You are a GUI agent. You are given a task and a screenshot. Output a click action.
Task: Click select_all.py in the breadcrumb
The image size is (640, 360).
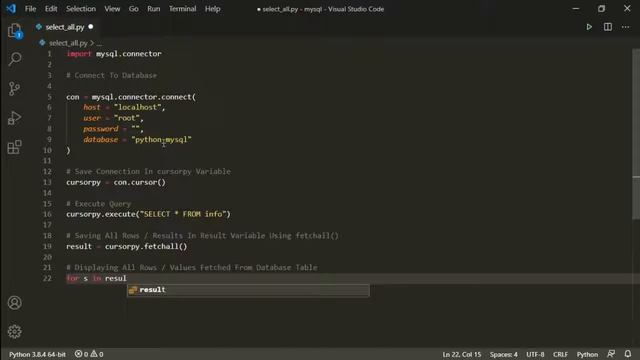pos(68,43)
